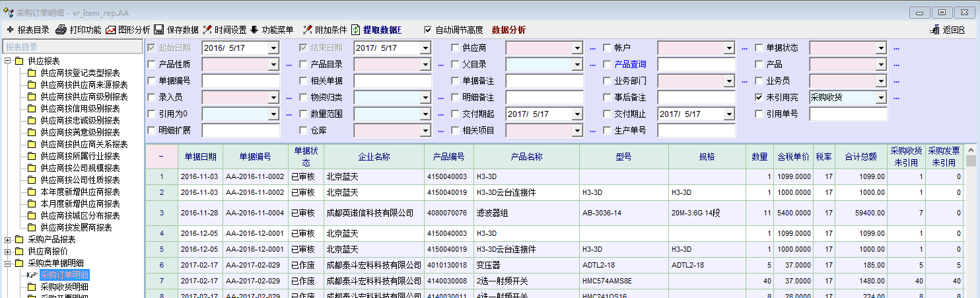Open the 功能菜单 function menu
The width and height of the screenshot is (980, 298).
click(x=254, y=30)
